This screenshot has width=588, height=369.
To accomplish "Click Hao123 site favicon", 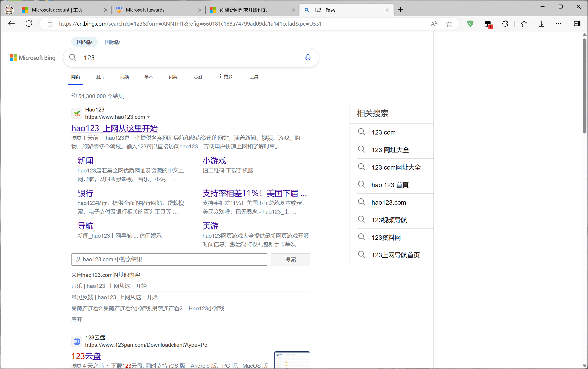I will 77,114.
